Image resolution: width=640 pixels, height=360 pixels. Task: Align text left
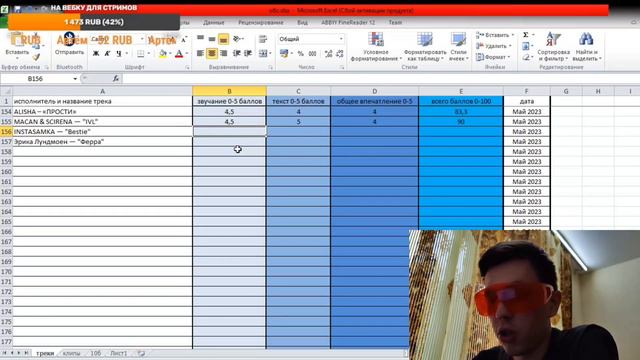click(x=200, y=53)
